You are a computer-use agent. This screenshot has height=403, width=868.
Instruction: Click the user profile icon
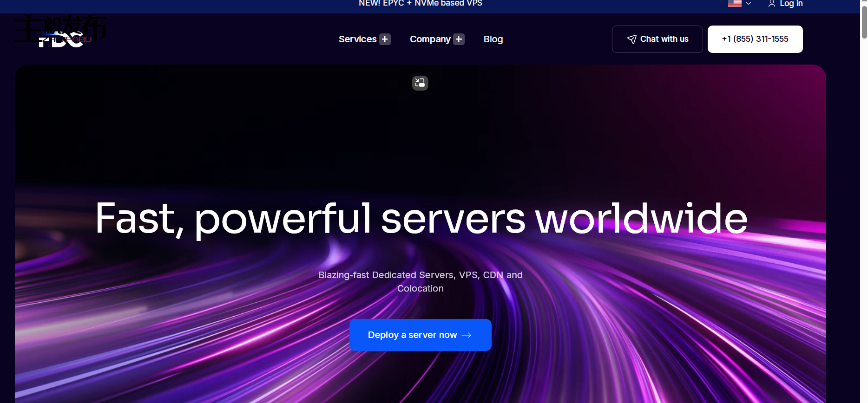tap(771, 4)
